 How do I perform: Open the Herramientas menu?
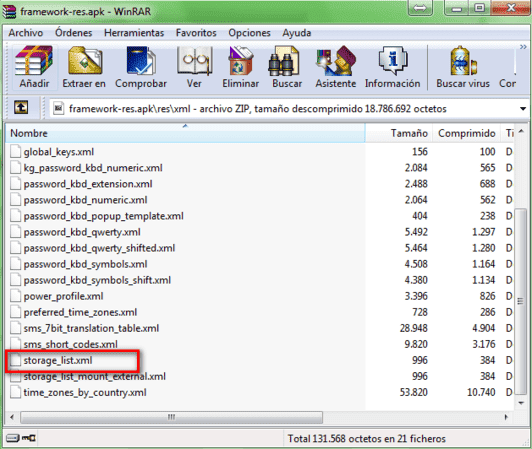[x=134, y=33]
